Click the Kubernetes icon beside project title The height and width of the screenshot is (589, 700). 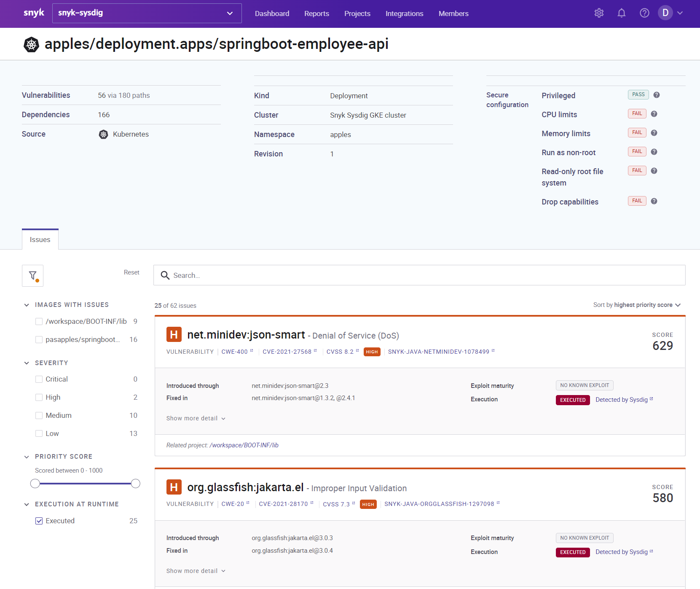pos(31,44)
